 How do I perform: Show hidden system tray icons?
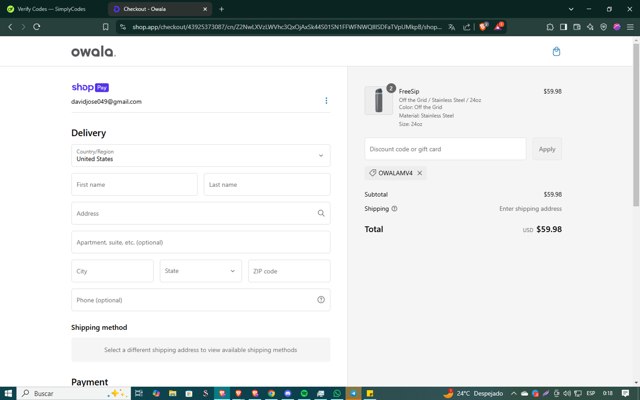tap(514, 393)
